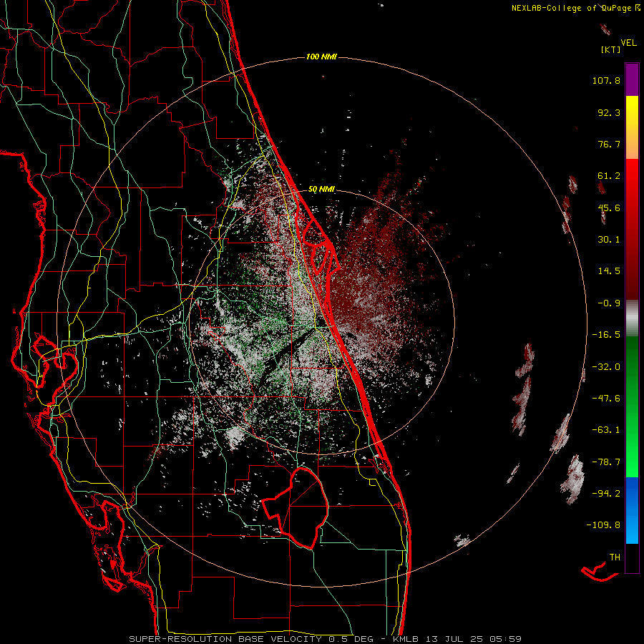
Task: Click the TH label below the color bar
Action: point(615,557)
